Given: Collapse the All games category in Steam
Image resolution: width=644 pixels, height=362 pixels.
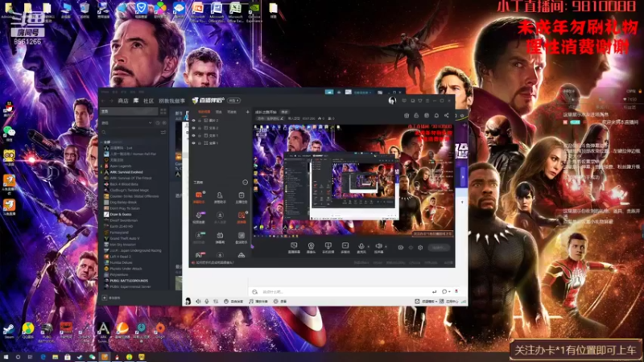Looking at the screenshot, I should pyautogui.click(x=102, y=142).
